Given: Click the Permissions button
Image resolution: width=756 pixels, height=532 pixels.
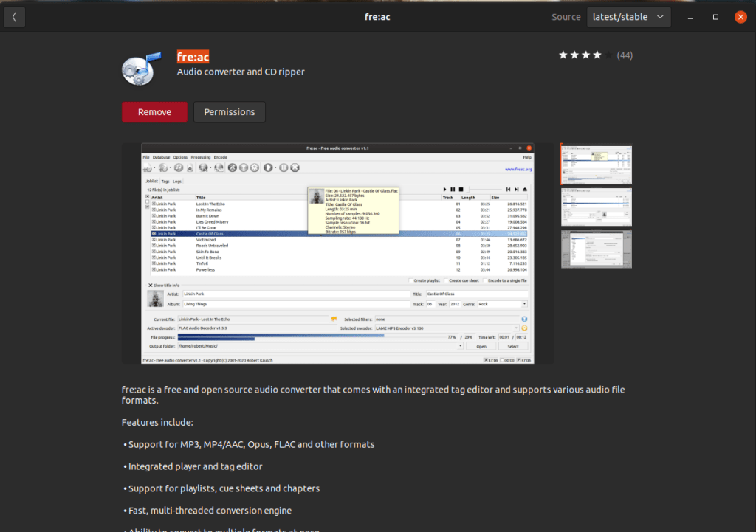Looking at the screenshot, I should click(229, 112).
